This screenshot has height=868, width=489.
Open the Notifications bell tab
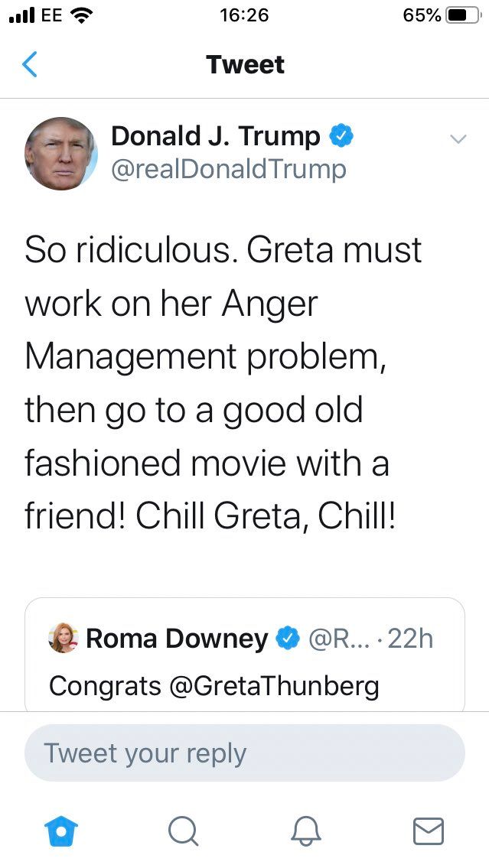click(306, 831)
